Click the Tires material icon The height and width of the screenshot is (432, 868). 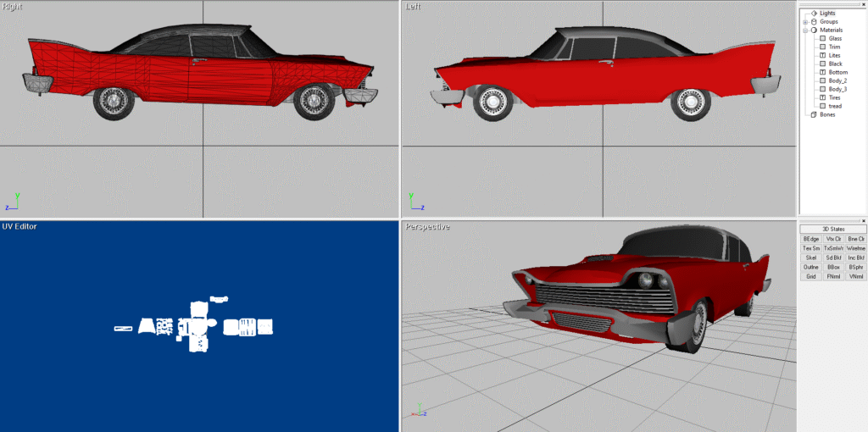[x=822, y=97]
